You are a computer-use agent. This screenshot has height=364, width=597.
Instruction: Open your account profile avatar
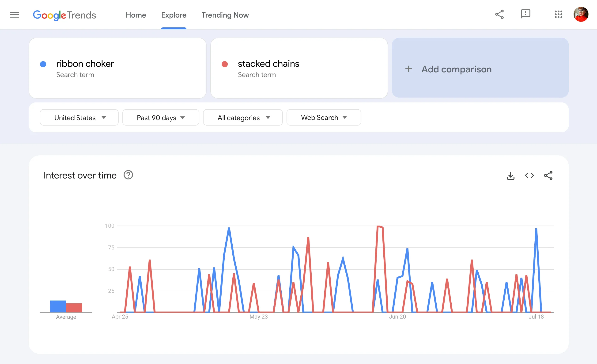click(x=581, y=15)
